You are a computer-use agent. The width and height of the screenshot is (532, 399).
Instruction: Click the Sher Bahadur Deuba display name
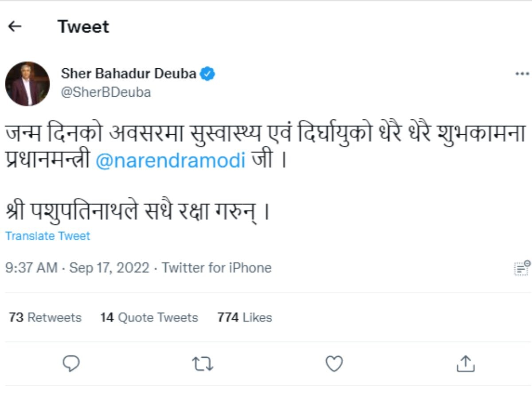coord(129,74)
